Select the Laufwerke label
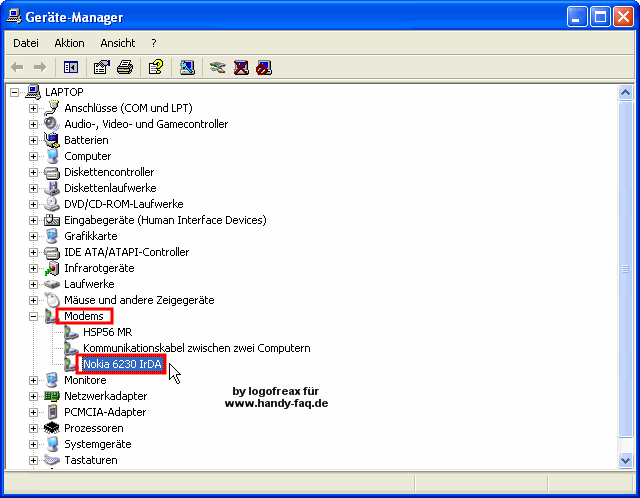The width and height of the screenshot is (640, 498). click(x=89, y=285)
